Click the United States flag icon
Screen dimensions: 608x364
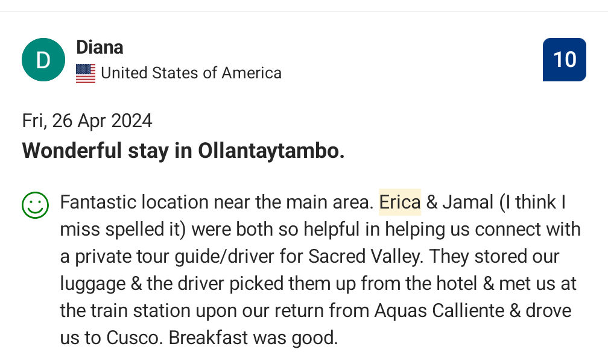pyautogui.click(x=86, y=73)
